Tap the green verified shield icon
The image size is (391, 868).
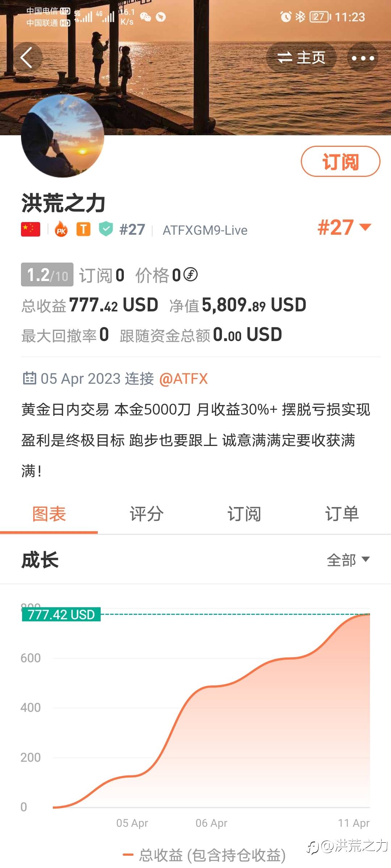pyautogui.click(x=106, y=229)
